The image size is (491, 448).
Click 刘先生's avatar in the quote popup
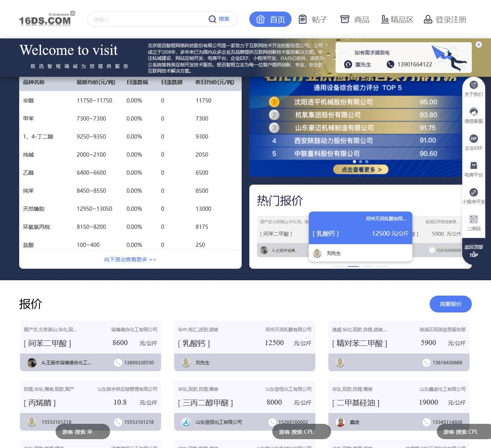click(317, 253)
